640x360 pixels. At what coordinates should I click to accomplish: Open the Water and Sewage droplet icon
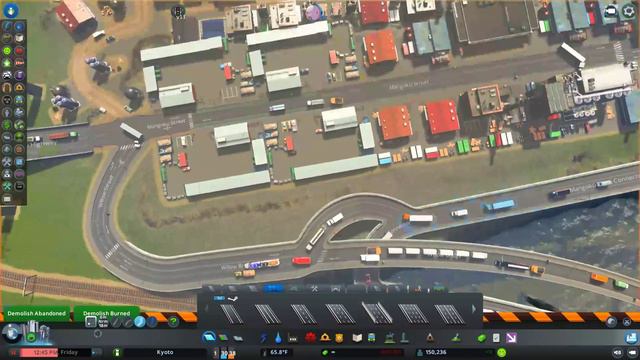coord(278,338)
